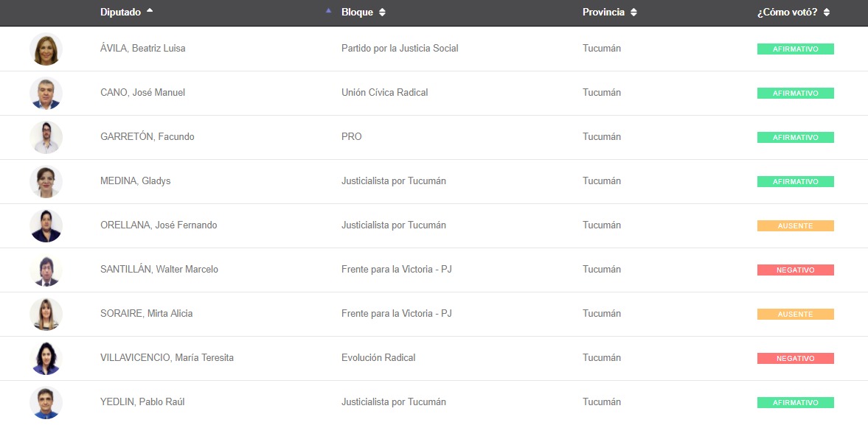Viewport: 868px width, 428px height.
Task: Click Walter Marcelo Santillán's avatar
Action: pos(46,270)
